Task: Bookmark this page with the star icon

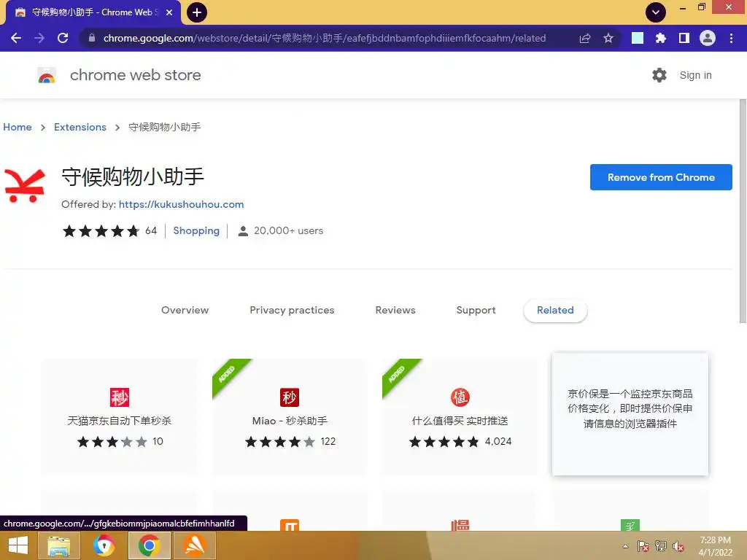Action: tap(608, 38)
